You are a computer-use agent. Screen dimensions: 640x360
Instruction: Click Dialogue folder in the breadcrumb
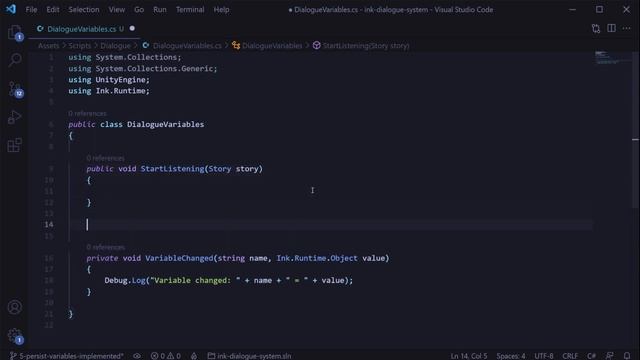[x=116, y=46]
